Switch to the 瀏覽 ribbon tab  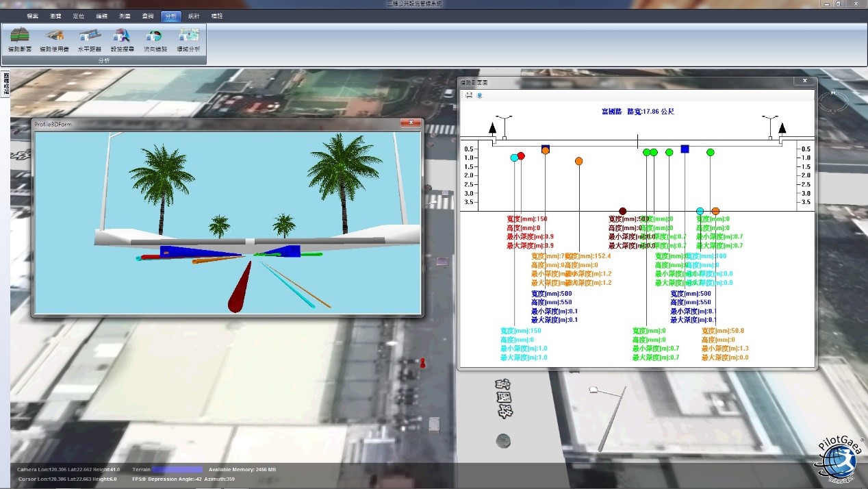point(55,16)
